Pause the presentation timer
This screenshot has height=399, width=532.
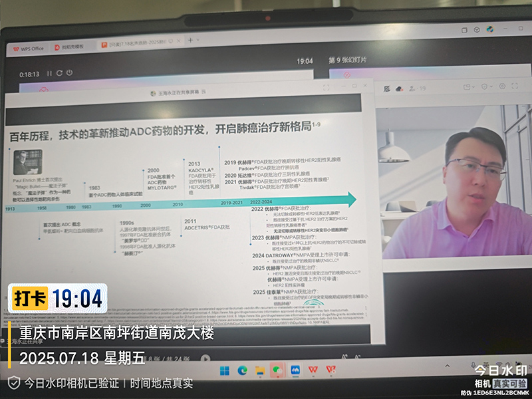coord(49,73)
